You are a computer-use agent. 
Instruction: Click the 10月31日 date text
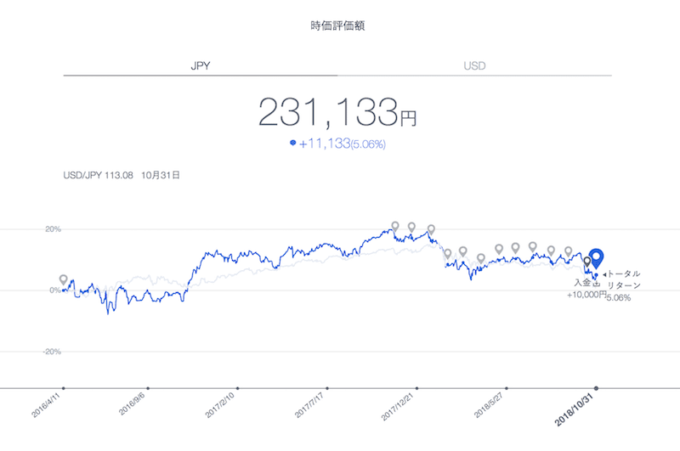coord(160,175)
